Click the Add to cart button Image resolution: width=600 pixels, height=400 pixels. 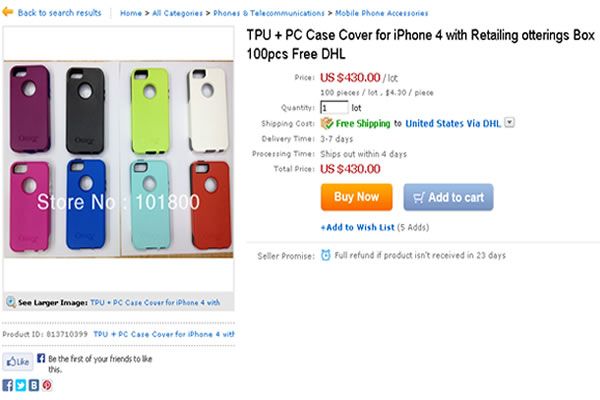click(x=448, y=197)
